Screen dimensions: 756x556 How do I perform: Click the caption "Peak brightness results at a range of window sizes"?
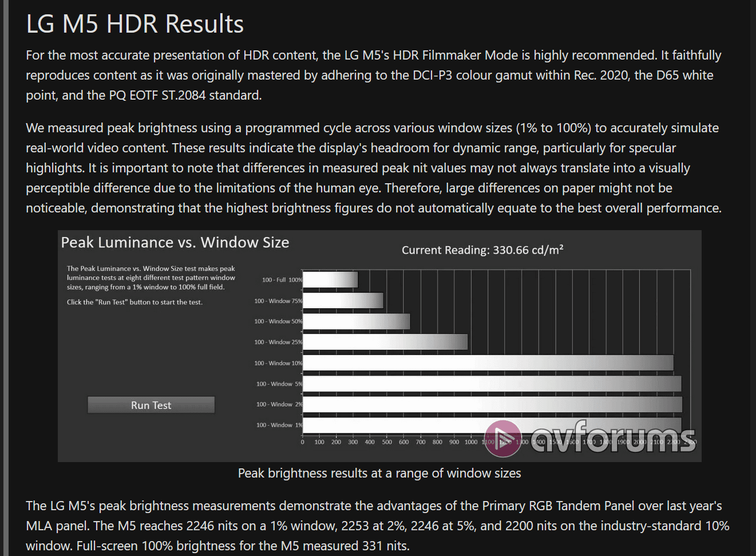point(379,473)
